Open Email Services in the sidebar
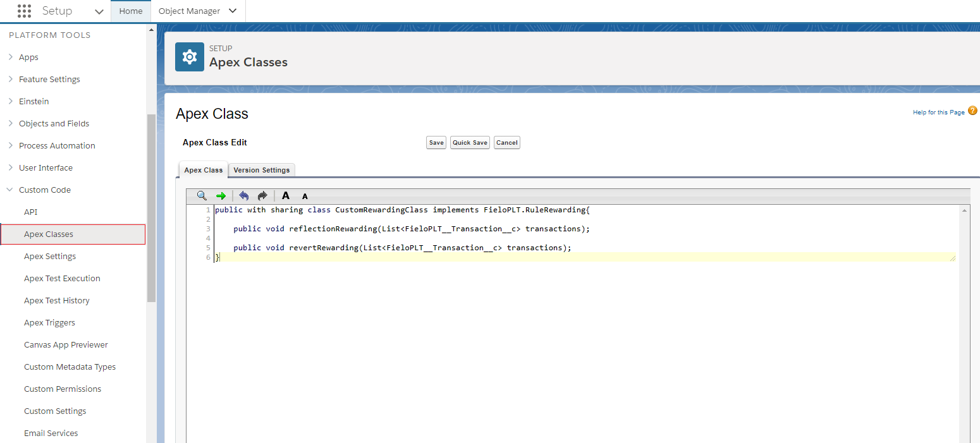980x443 pixels. (x=51, y=433)
